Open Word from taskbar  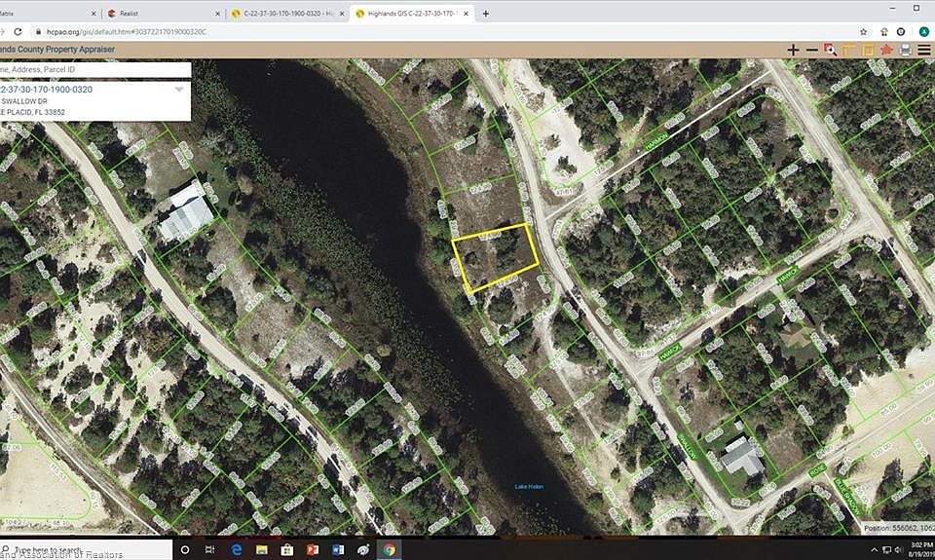pyautogui.click(x=338, y=550)
